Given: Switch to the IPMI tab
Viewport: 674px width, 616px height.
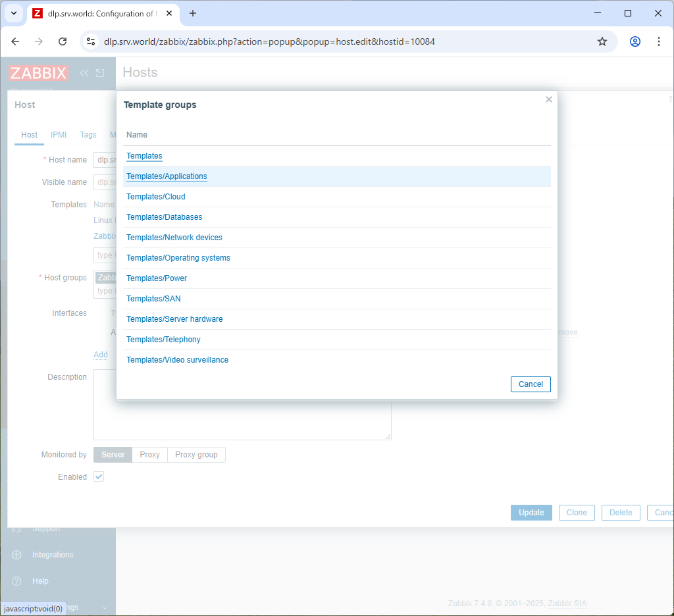Looking at the screenshot, I should pyautogui.click(x=59, y=134).
